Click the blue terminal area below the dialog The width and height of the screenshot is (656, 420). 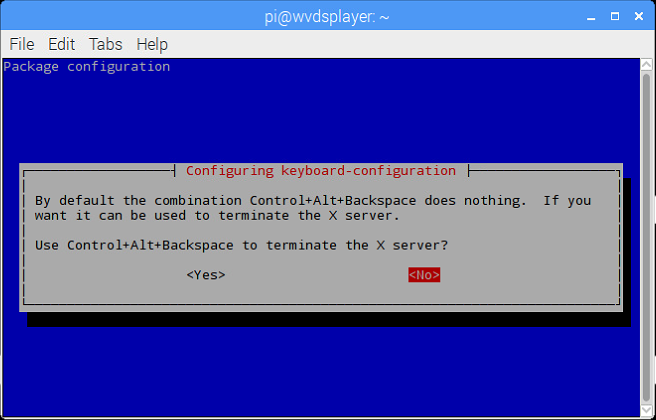pos(321,368)
